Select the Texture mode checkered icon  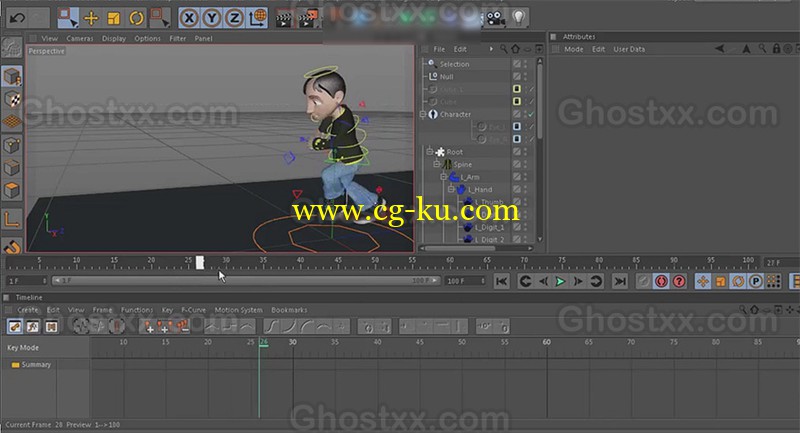(12, 99)
